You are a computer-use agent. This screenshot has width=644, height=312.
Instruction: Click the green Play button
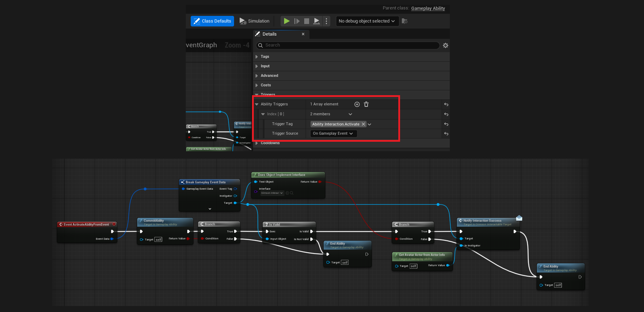point(287,21)
